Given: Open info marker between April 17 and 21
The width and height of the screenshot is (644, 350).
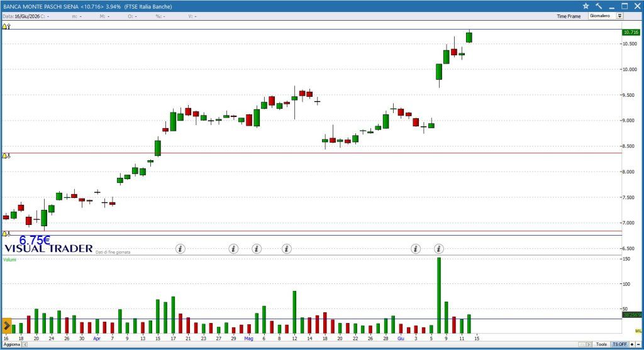Looking at the screenshot, I should [x=180, y=249].
